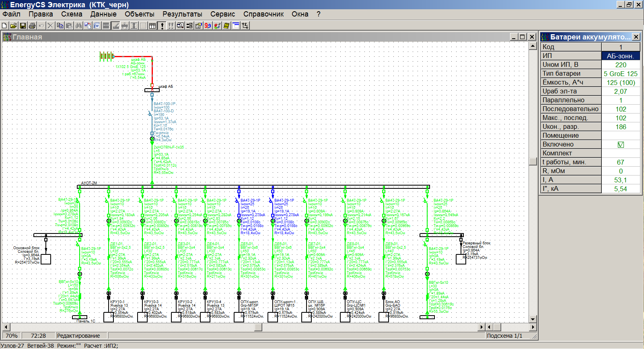Print the scheme with the printer icon

(x=32, y=26)
